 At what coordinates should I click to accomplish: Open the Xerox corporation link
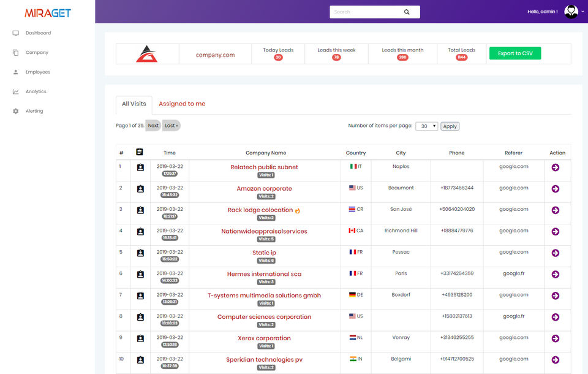pos(264,338)
